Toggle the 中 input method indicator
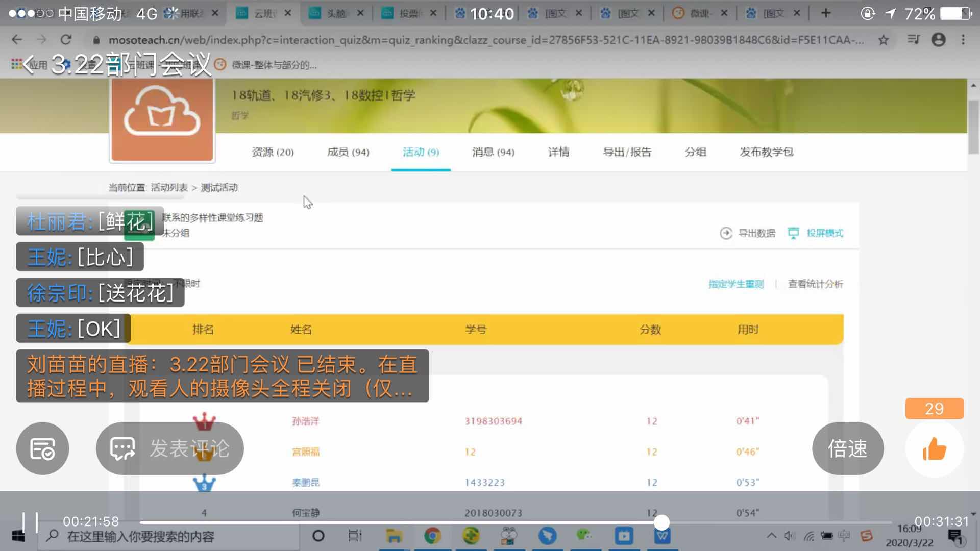 tap(844, 536)
